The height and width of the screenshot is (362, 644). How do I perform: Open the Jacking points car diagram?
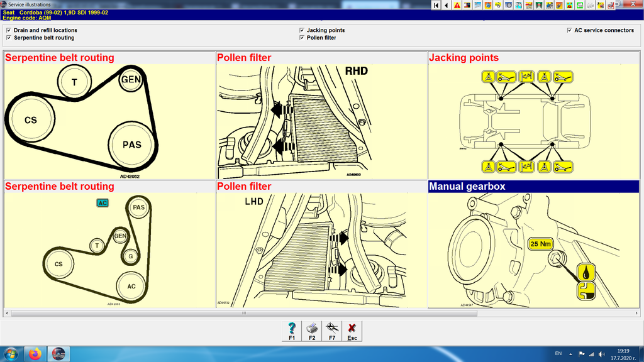[x=533, y=121]
